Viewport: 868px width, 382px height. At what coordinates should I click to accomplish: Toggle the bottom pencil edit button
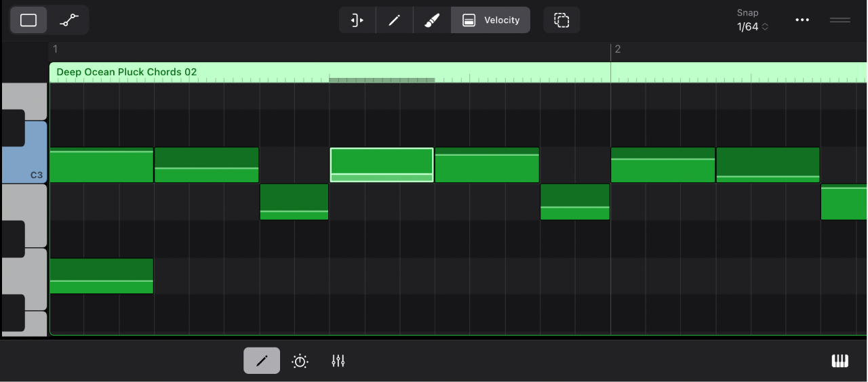tap(262, 361)
